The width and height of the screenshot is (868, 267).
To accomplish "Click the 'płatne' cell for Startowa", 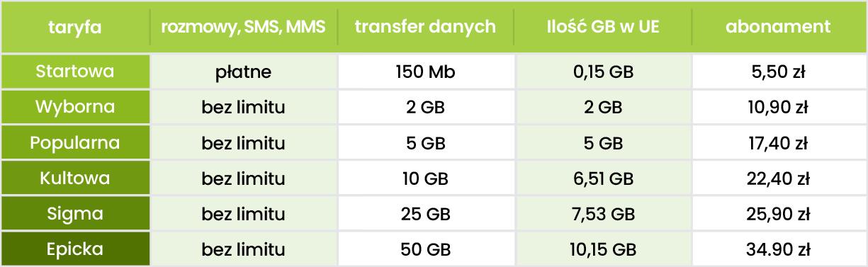I will pyautogui.click(x=243, y=72).
